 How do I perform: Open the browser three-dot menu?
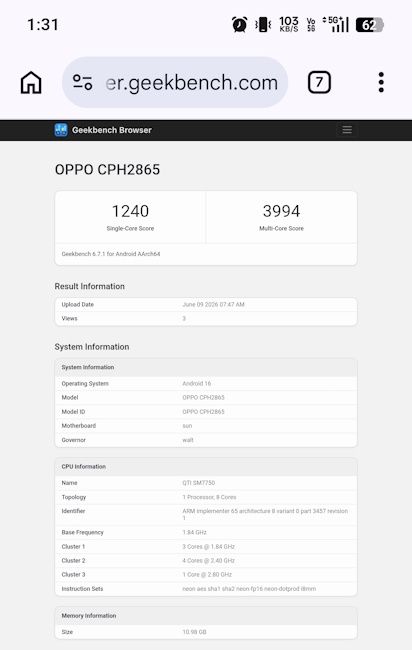(x=381, y=82)
